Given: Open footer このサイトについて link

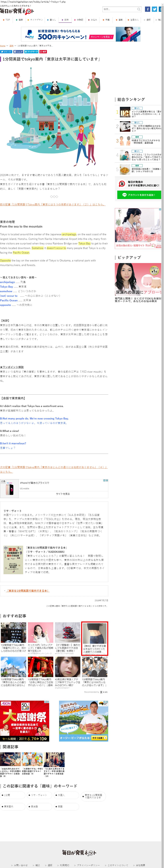Looking at the screenshot, I should 117,865.
